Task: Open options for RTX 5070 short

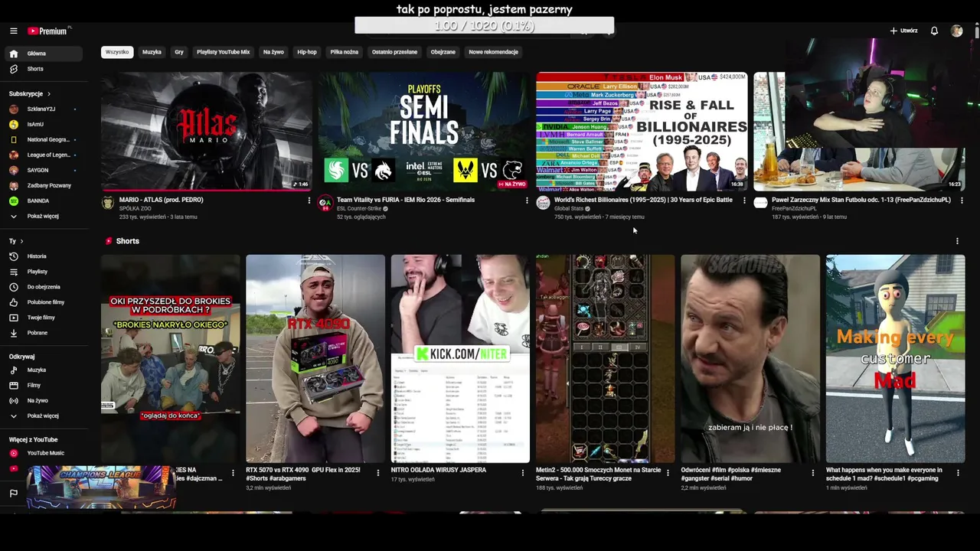Action: click(x=377, y=473)
